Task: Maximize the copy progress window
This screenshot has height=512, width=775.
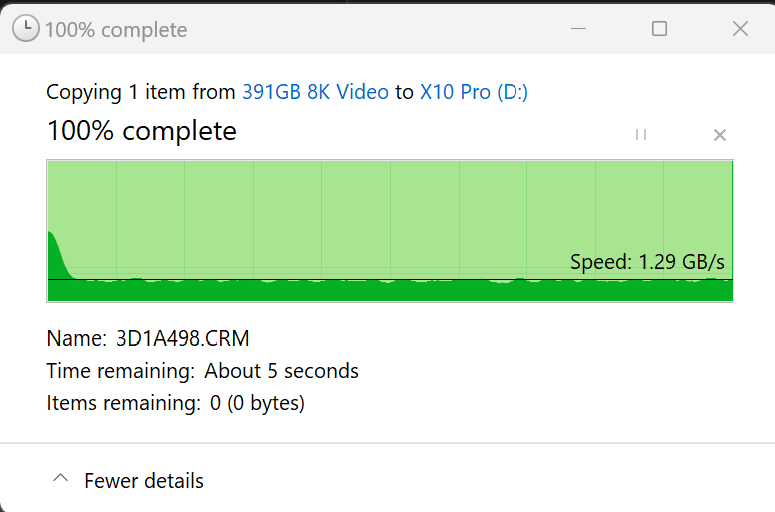Action: pos(659,29)
